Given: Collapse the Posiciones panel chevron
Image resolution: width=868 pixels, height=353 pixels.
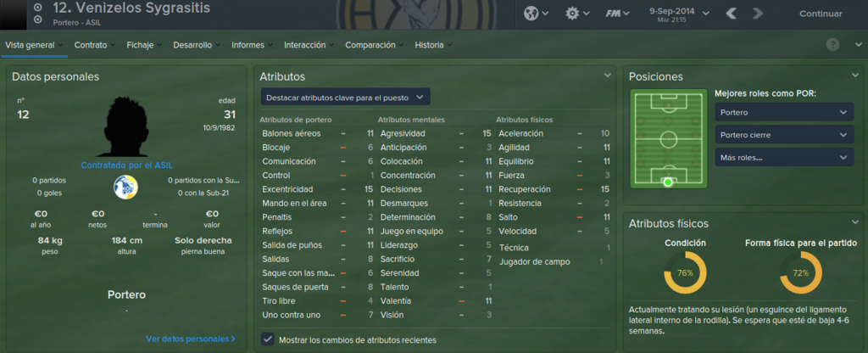Looking at the screenshot, I should 855,76.
